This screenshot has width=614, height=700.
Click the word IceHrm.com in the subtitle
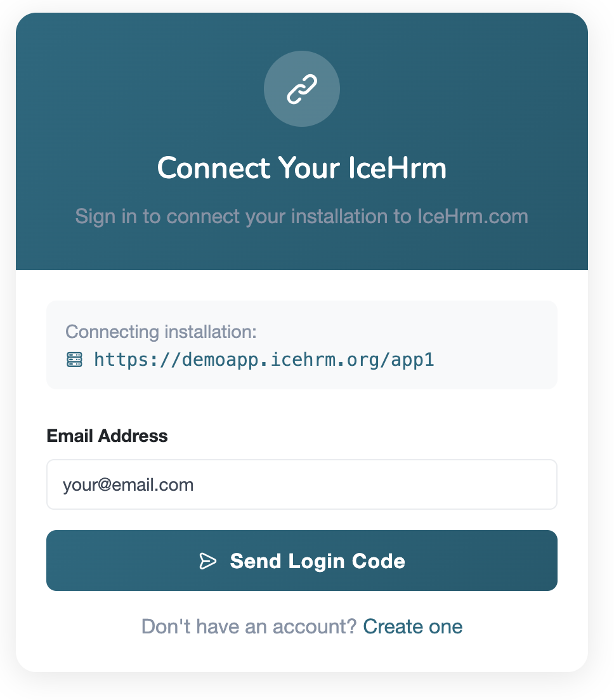click(x=472, y=216)
